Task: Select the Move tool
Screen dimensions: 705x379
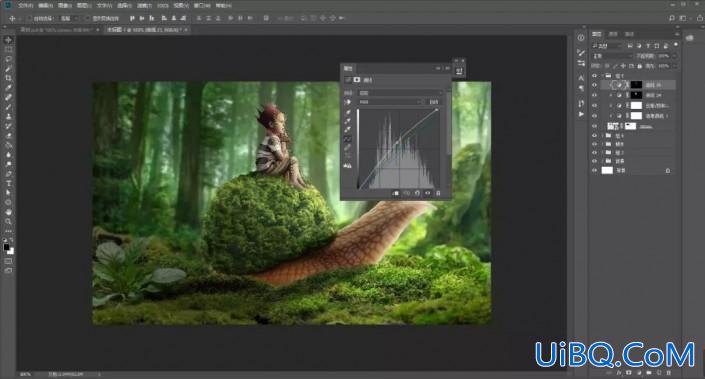Action: click(x=8, y=40)
